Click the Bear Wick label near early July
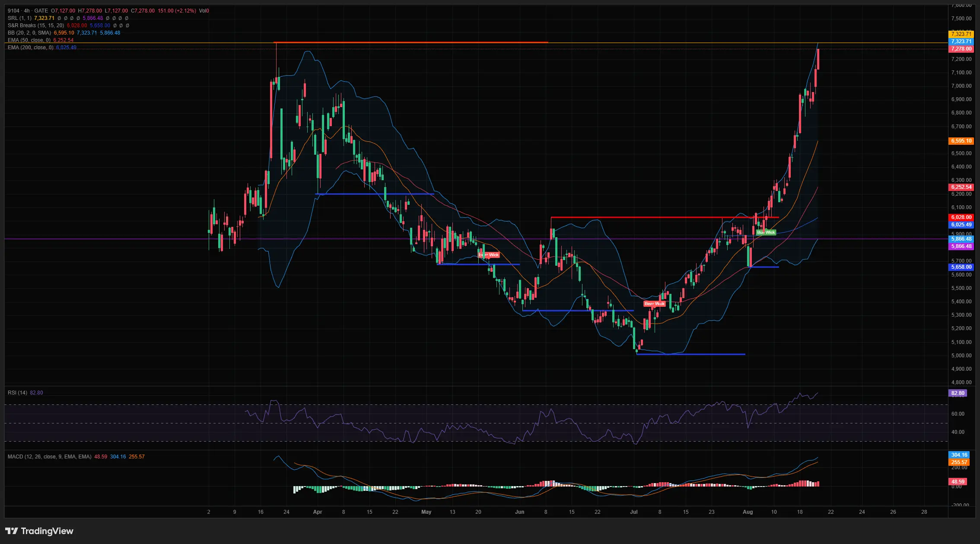Screen dimensions: 980x544 coord(655,304)
